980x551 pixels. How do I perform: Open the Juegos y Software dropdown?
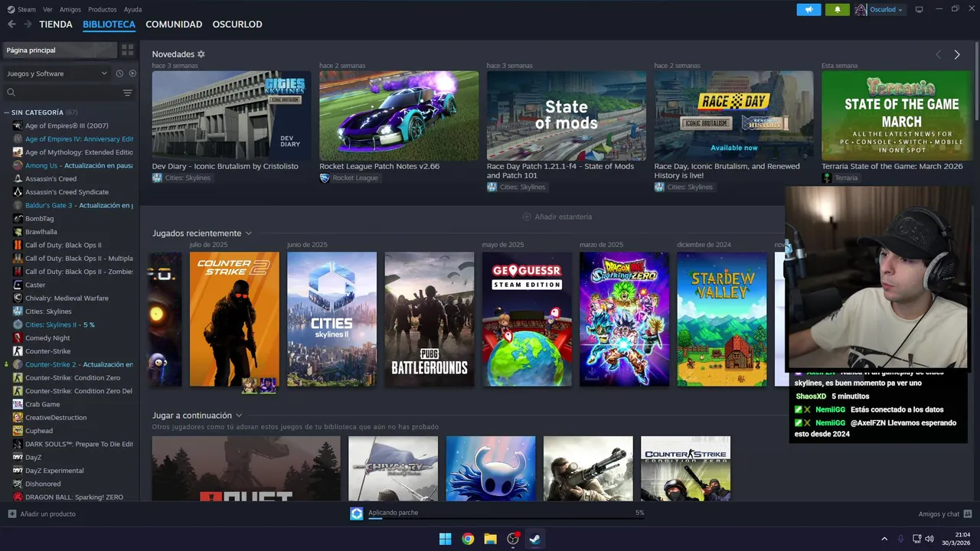coord(57,73)
